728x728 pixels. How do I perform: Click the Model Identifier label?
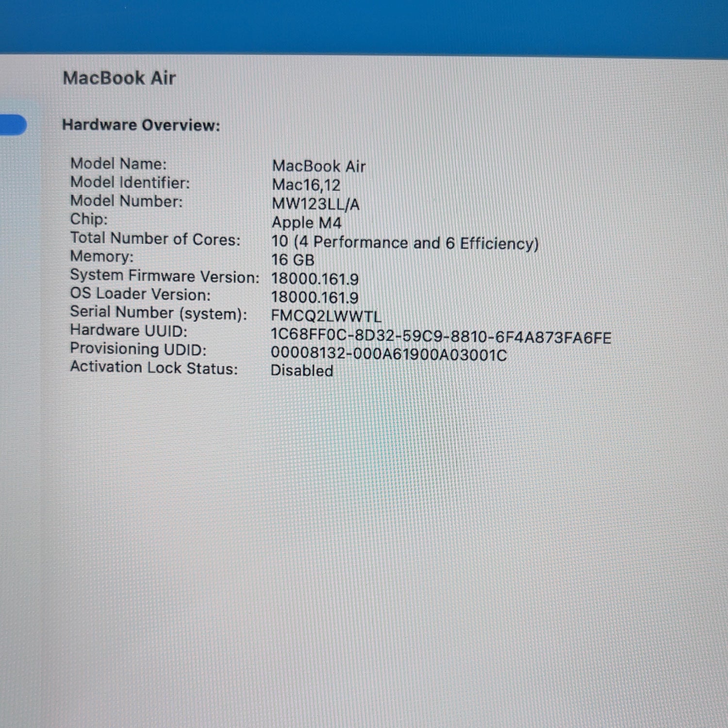pyautogui.click(x=130, y=182)
